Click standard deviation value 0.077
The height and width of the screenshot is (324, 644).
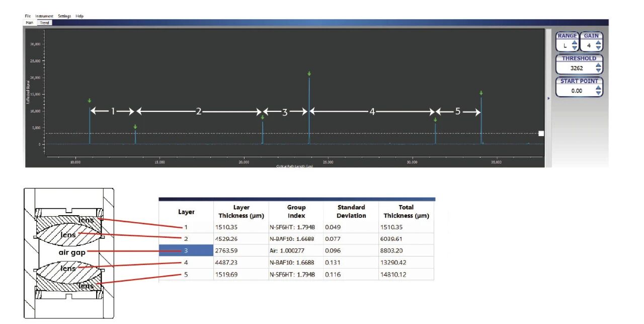pyautogui.click(x=332, y=239)
